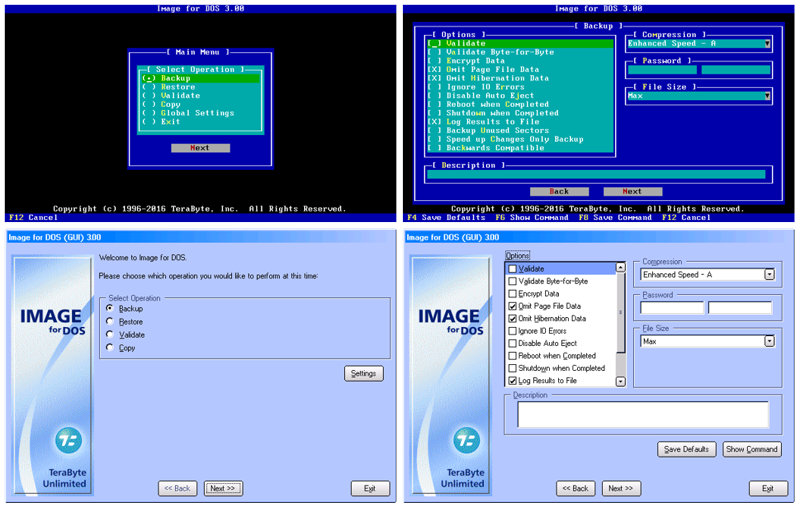Check Ignore IO Errors in GUI options

click(512, 331)
